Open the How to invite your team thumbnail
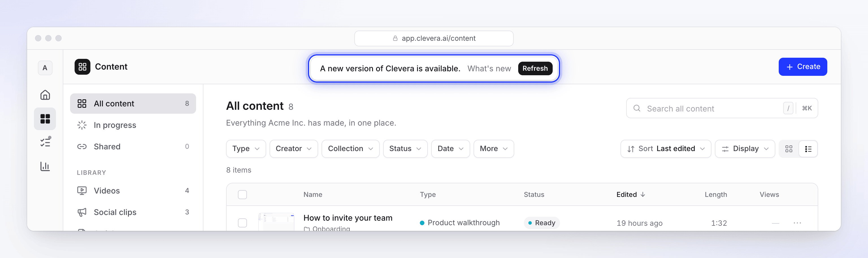The image size is (868, 258). point(276,222)
